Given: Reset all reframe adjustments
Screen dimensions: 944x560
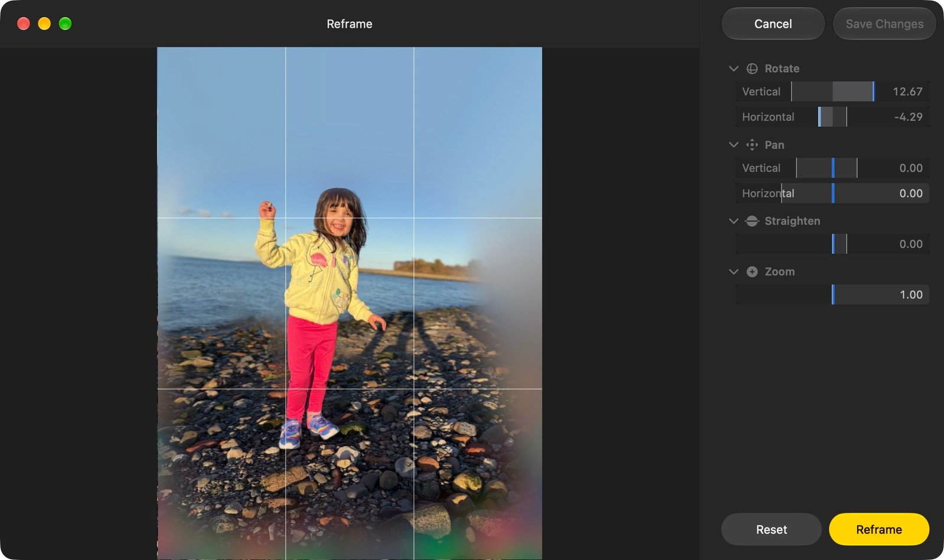Looking at the screenshot, I should click(771, 529).
